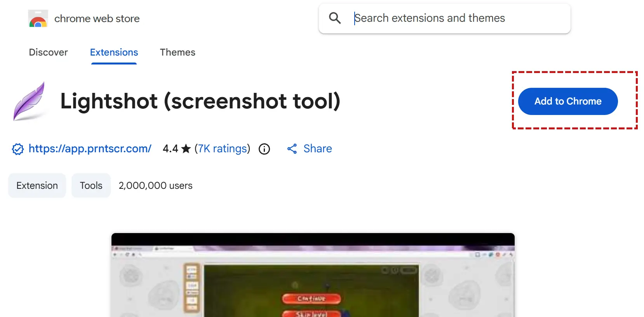The width and height of the screenshot is (644, 317).
Task: Click the Share link text
Action: (x=318, y=149)
